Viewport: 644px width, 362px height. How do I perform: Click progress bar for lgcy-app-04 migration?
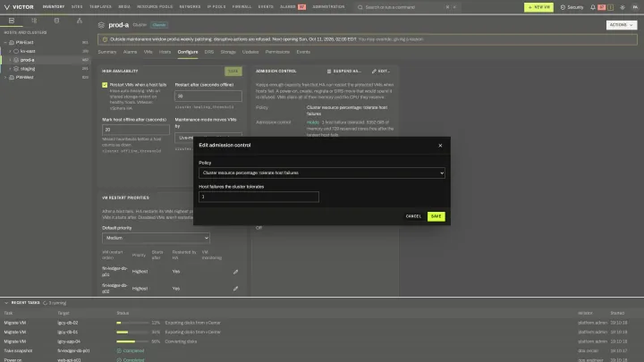[132, 341]
